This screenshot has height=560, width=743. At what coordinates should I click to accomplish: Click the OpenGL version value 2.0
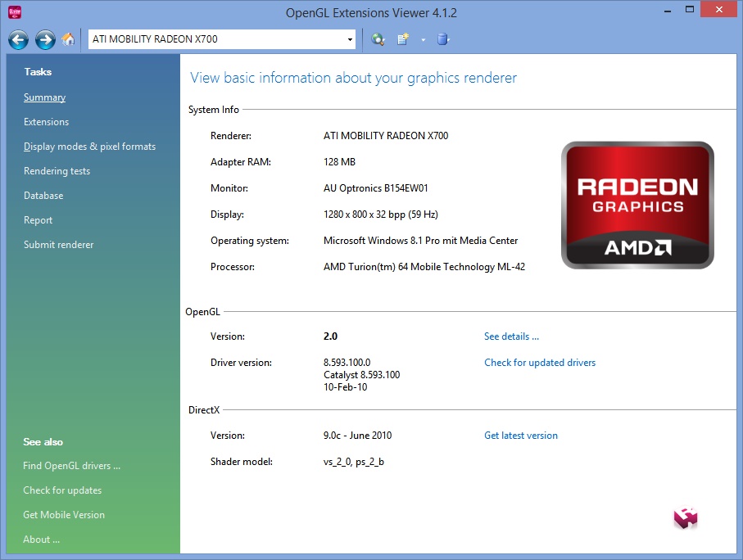[330, 336]
